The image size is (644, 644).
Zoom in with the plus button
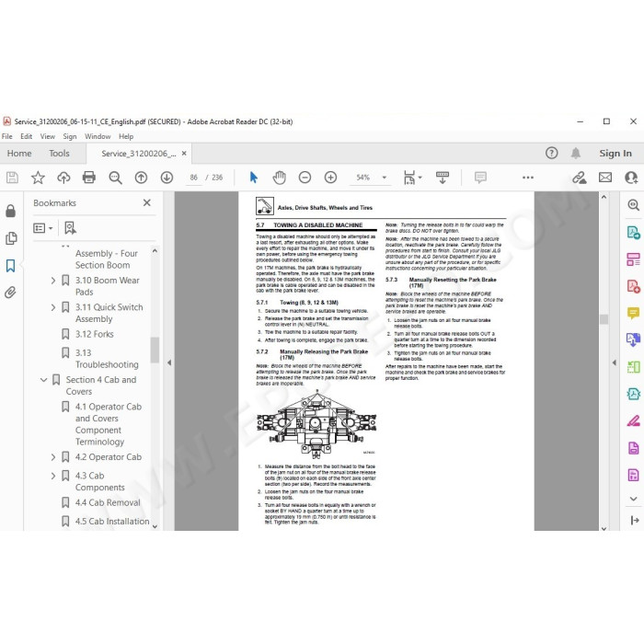click(x=330, y=178)
